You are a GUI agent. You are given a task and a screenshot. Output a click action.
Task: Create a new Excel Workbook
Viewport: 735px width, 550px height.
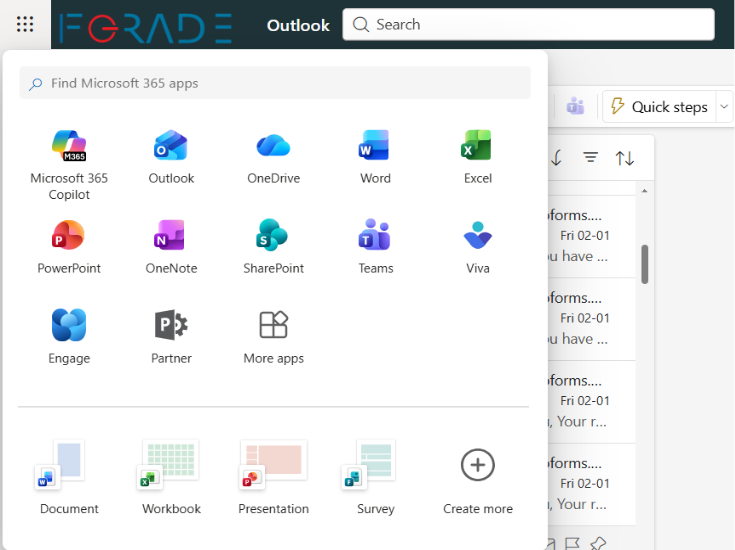pos(171,477)
